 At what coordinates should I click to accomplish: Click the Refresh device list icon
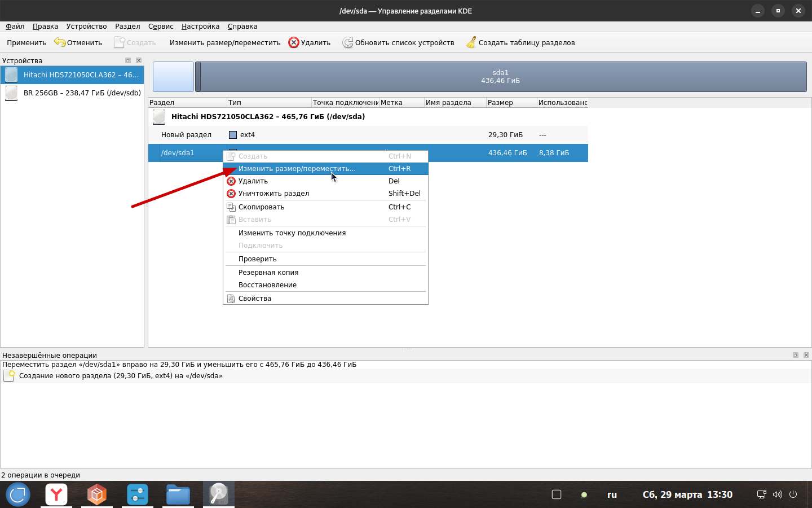[348, 43]
